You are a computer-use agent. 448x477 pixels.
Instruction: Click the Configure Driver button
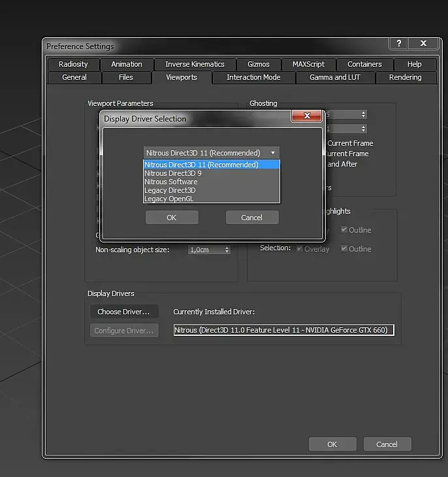124,331
